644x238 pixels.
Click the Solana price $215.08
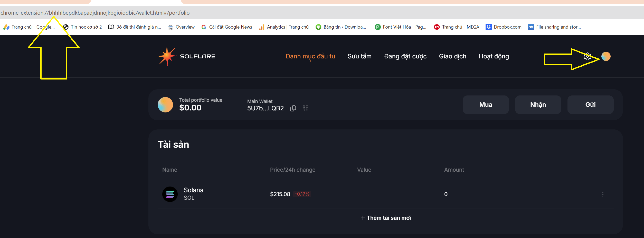tap(280, 194)
